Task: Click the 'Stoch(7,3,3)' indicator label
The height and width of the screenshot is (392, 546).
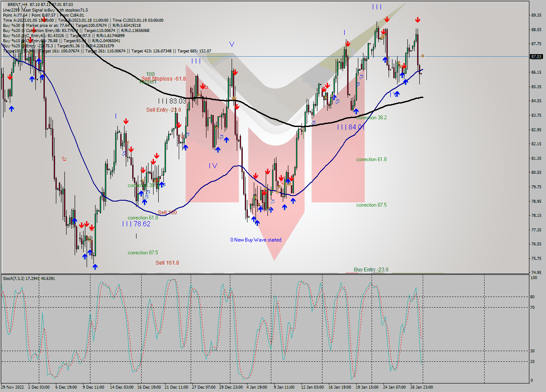Action: (x=29, y=279)
